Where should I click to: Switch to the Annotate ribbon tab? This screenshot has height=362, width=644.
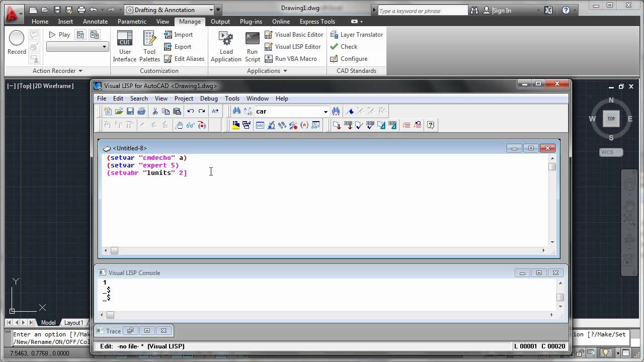tap(95, 22)
